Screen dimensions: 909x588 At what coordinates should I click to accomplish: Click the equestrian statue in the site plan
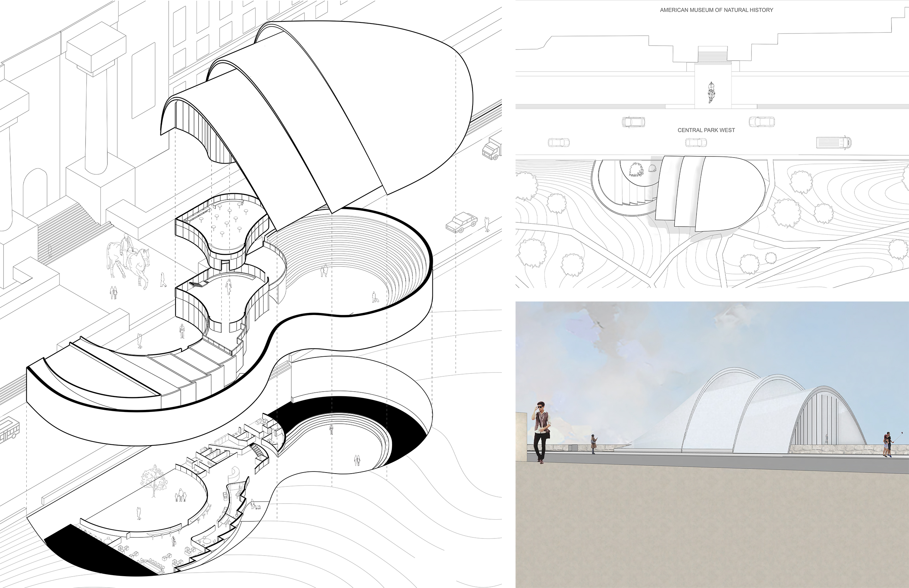pos(711,92)
